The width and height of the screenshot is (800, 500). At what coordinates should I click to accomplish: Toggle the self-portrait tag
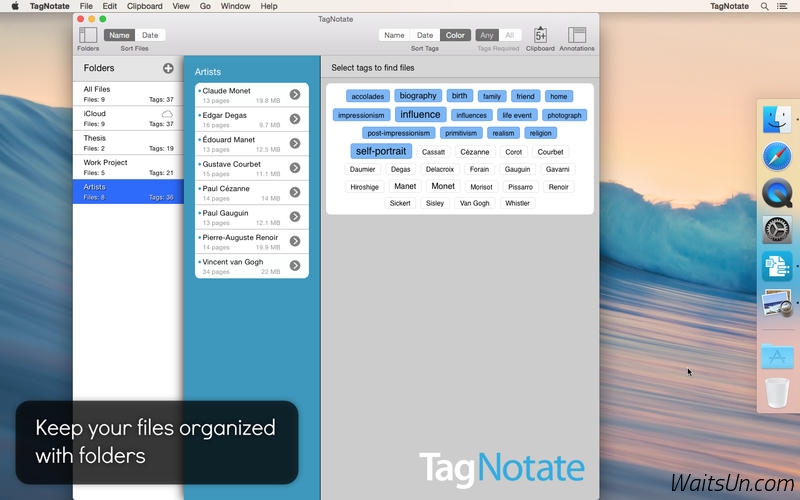coord(381,151)
